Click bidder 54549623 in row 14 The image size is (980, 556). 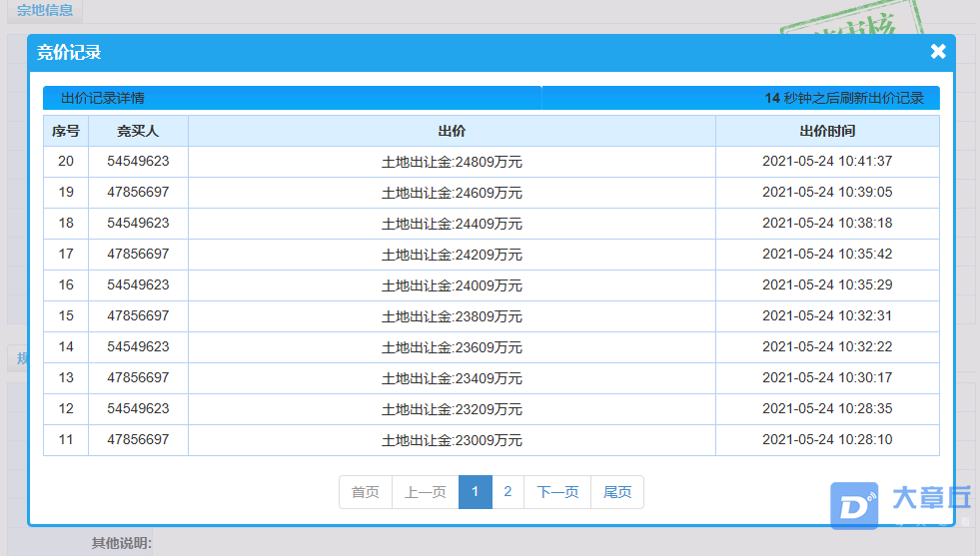pyautogui.click(x=138, y=346)
